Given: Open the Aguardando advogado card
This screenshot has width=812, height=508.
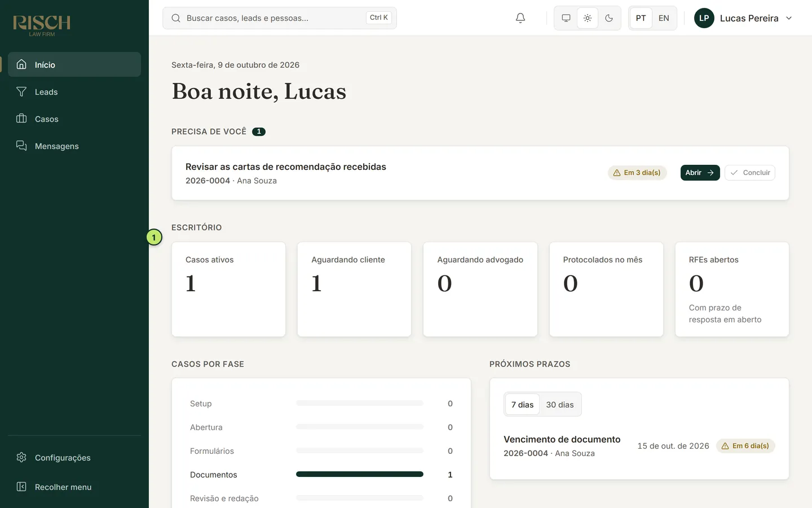Looking at the screenshot, I should (480, 290).
